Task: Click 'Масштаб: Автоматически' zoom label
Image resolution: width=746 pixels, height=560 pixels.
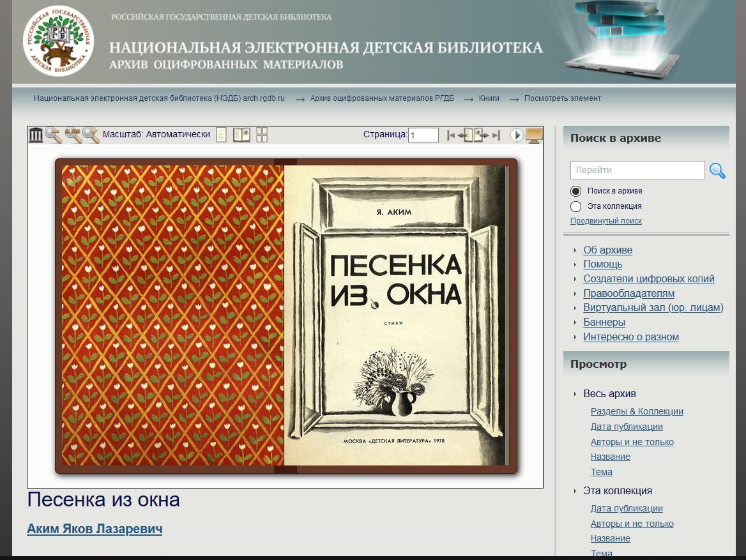Action: click(x=156, y=135)
